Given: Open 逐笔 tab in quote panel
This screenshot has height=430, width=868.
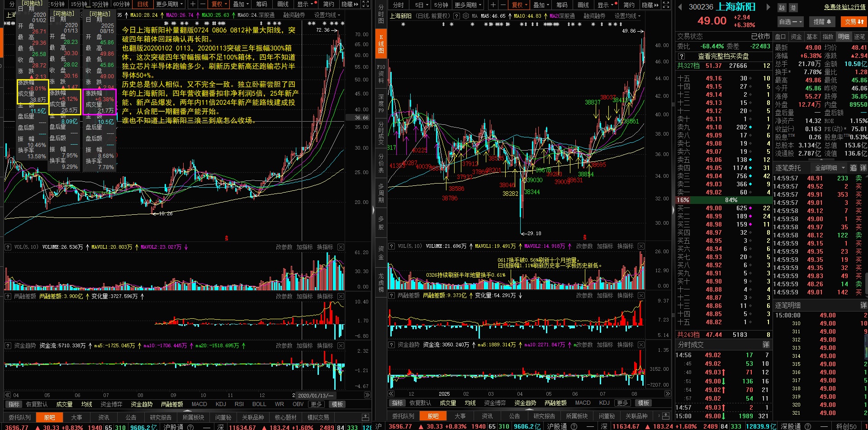Looking at the screenshot, I should point(859,37).
